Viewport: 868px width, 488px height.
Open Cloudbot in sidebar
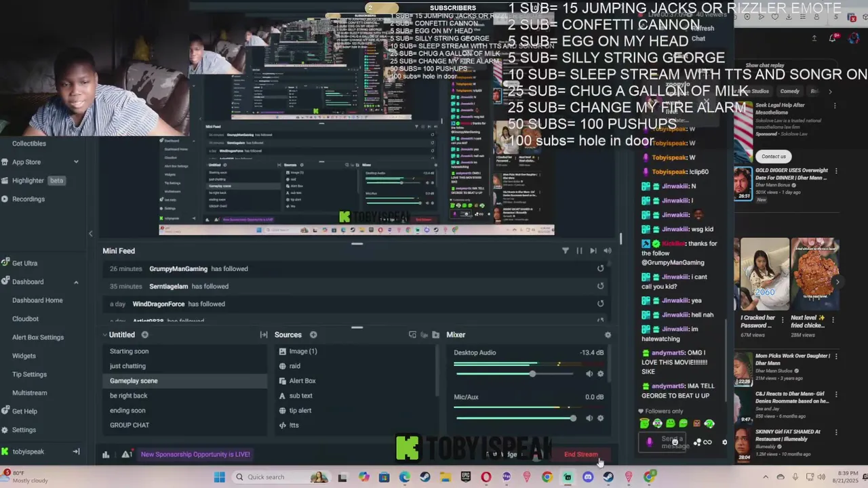click(25, 319)
